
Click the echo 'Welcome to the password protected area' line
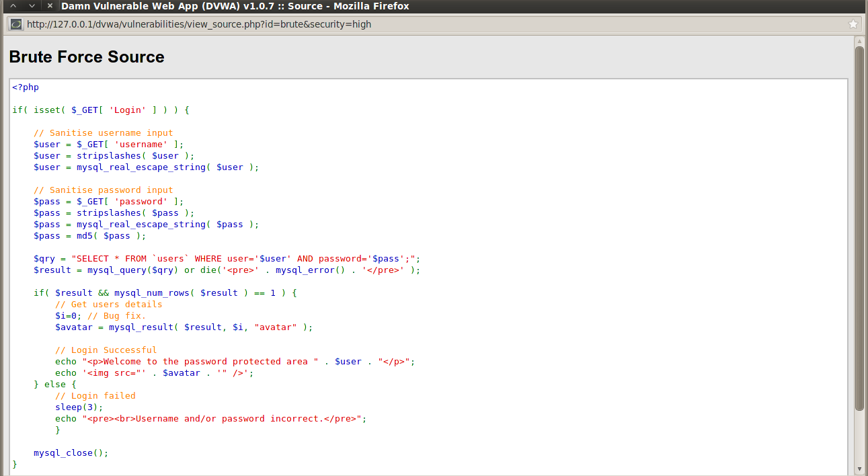point(235,361)
